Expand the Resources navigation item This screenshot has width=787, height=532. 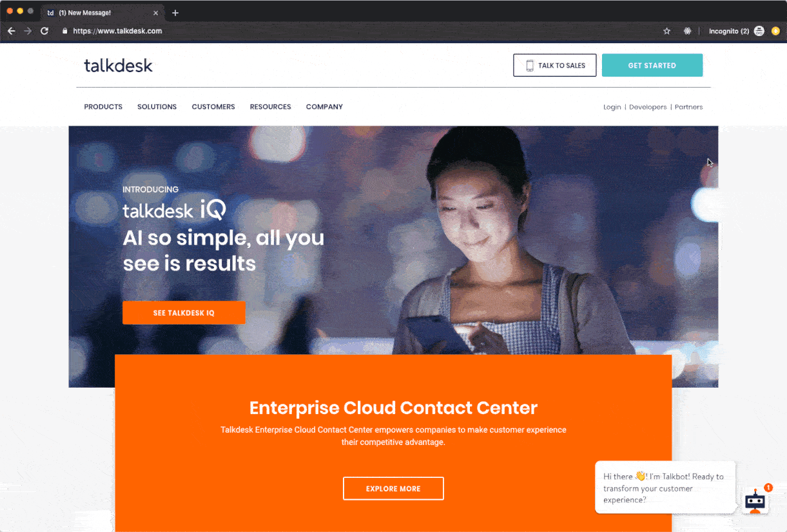271,107
